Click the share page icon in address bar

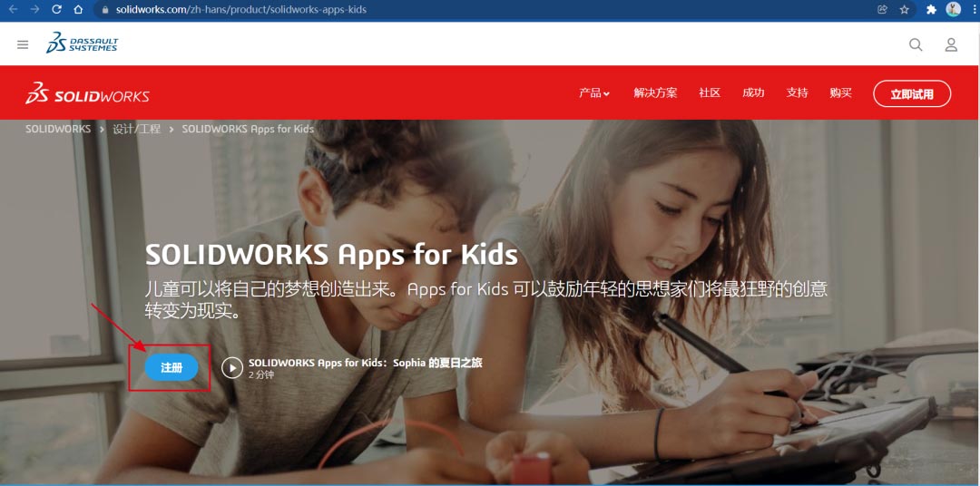click(x=883, y=9)
